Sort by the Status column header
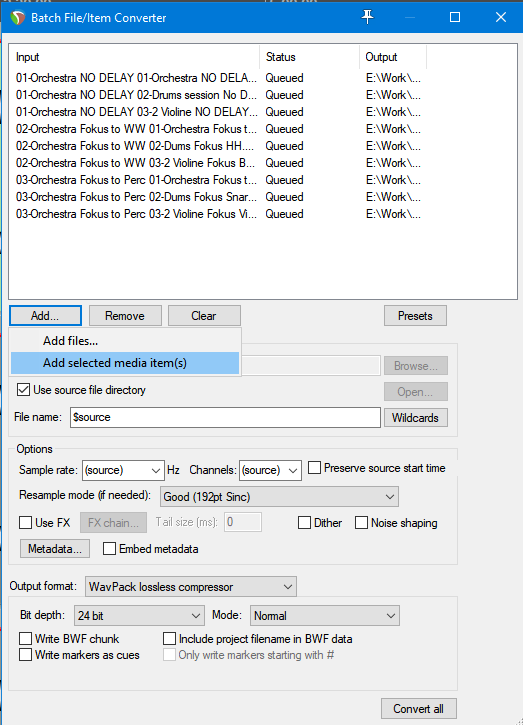Image resolution: width=523 pixels, height=725 pixels. pos(309,57)
